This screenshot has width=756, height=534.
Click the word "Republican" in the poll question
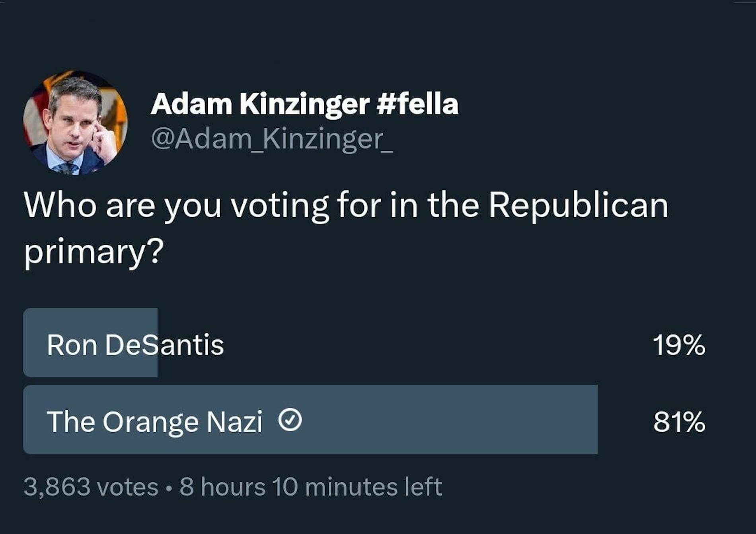578,206
